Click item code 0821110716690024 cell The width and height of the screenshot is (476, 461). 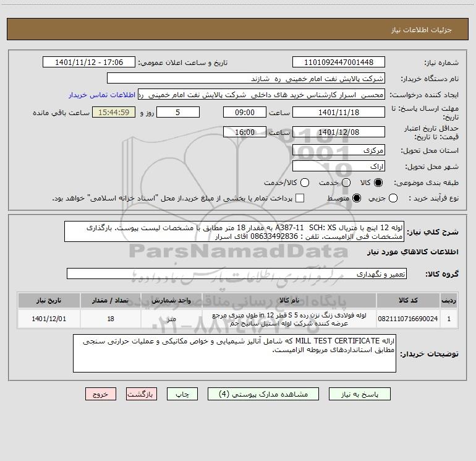coord(408,319)
